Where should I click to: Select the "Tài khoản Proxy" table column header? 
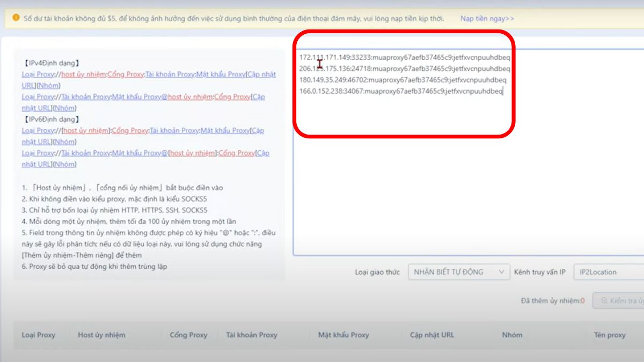tap(252, 335)
